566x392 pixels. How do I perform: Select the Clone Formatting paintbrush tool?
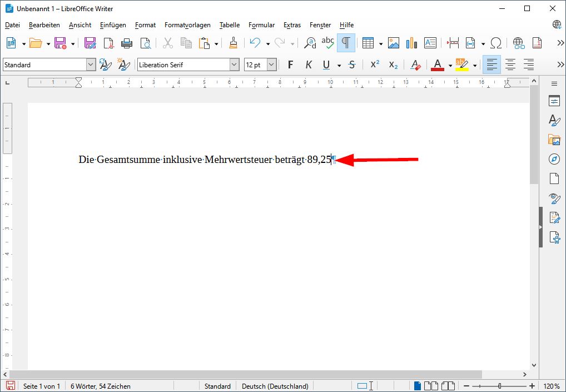coord(233,42)
